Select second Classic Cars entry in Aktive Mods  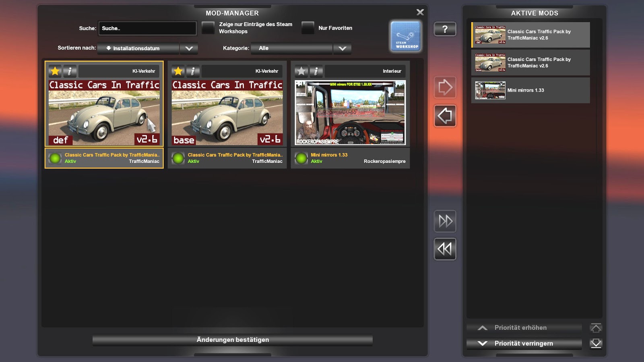(x=530, y=63)
